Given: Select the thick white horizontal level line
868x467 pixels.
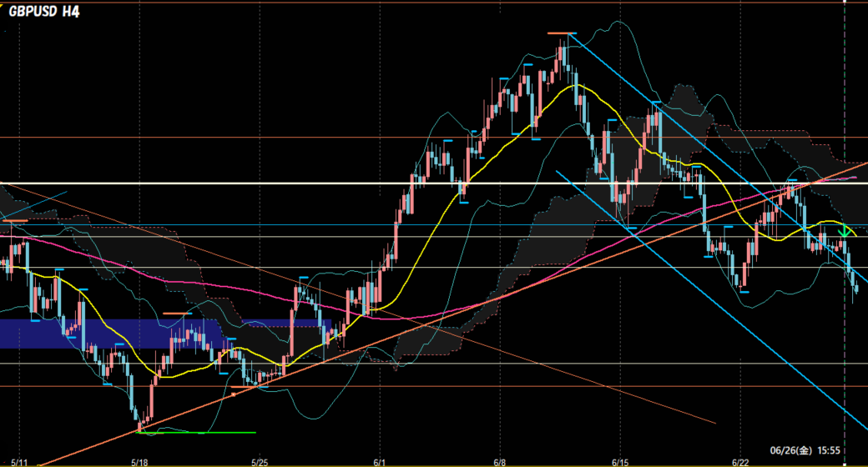Looking at the screenshot, I should pos(434,183).
